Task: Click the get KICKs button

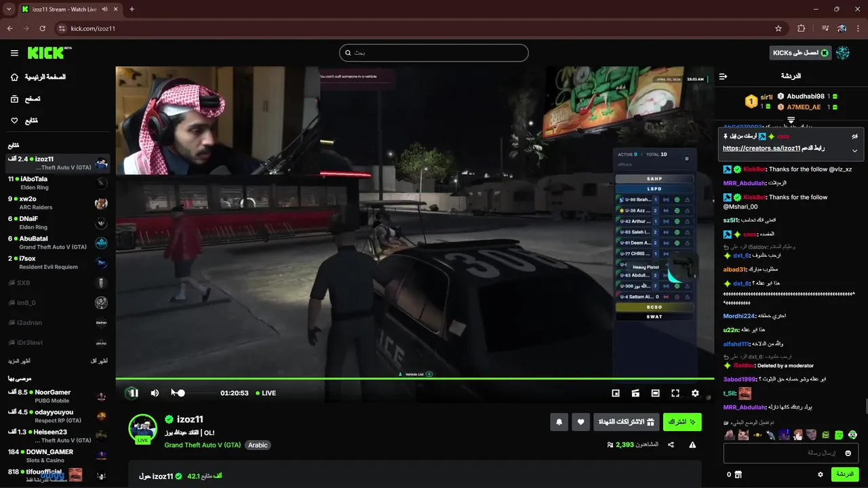Action: tap(800, 53)
